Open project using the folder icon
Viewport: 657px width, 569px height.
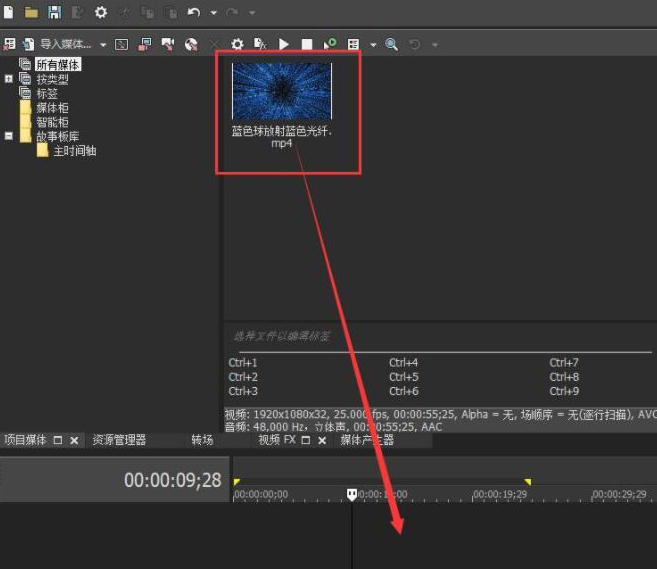point(31,12)
